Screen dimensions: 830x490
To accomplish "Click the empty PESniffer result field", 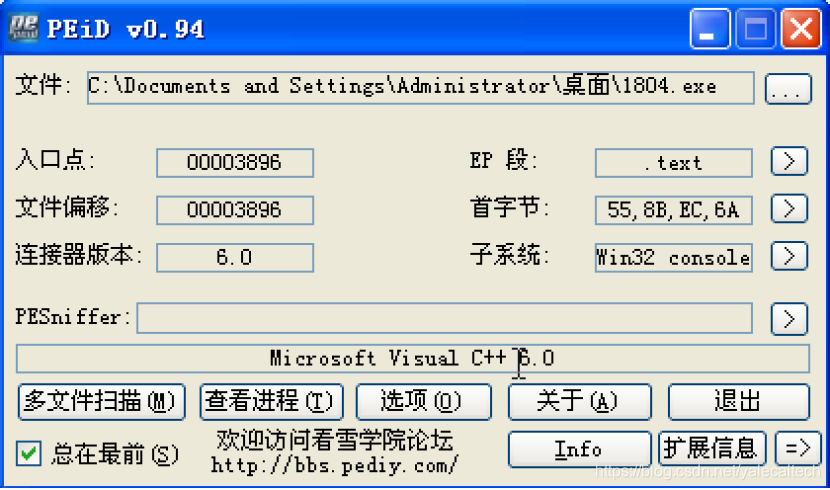I will [x=445, y=318].
